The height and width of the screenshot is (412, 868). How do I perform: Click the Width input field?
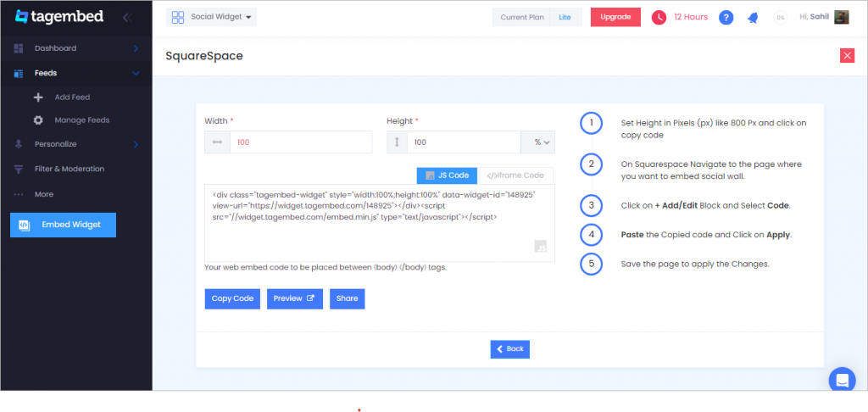pyautogui.click(x=301, y=142)
